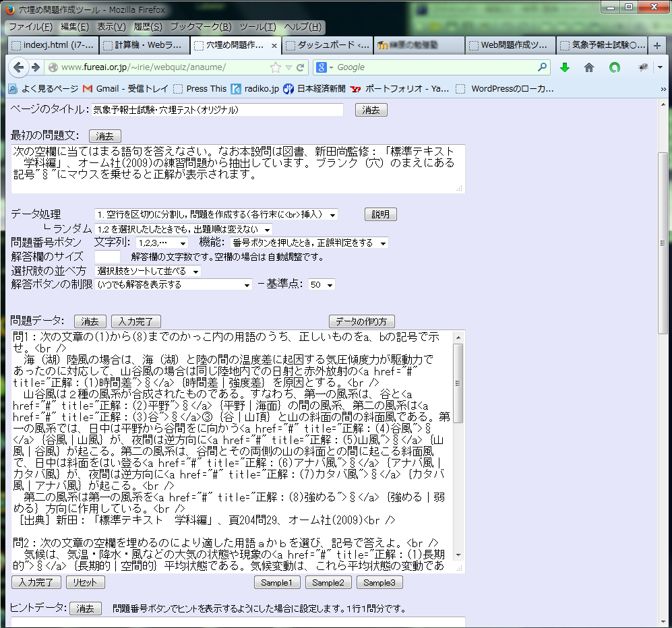Click 消去 beside 問題データ
Viewport: 672px width, 628px height.
click(90, 321)
